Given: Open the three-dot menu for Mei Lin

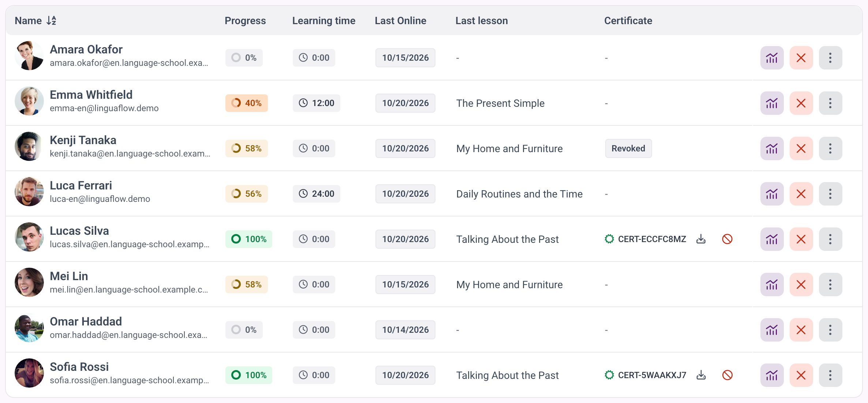Looking at the screenshot, I should click(830, 285).
